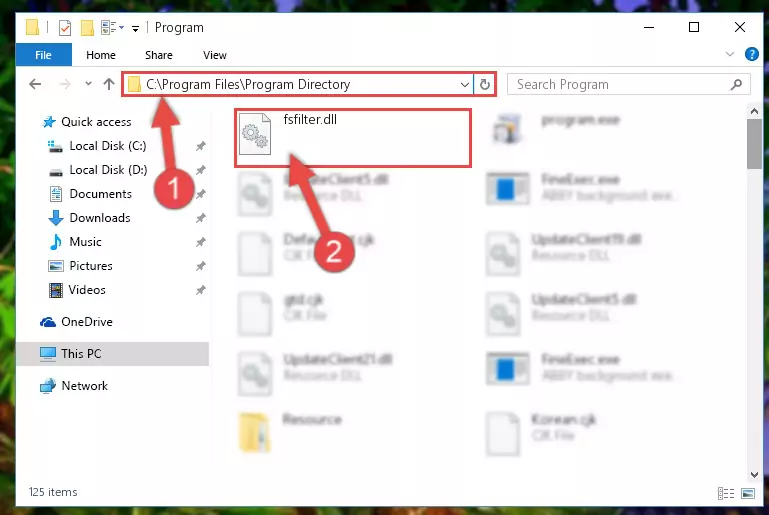The image size is (769, 515).
Task: Select the Korean.cjk file
Action: coord(541,433)
